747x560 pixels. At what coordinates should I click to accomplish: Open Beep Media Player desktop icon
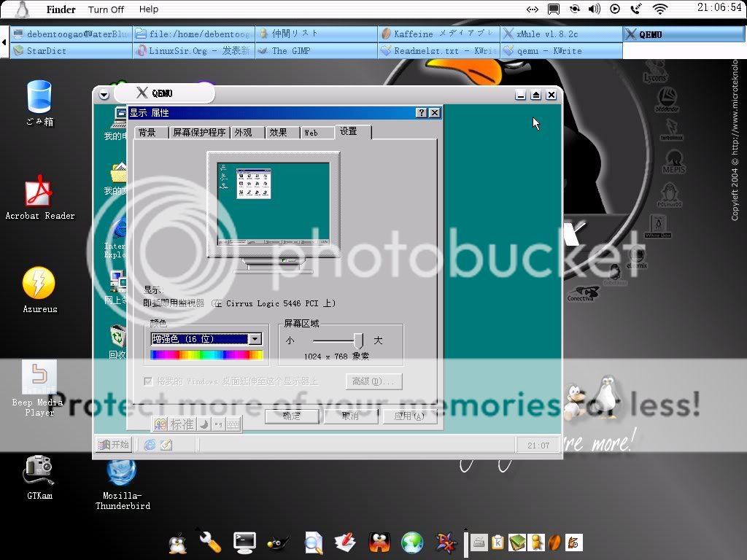point(39,388)
